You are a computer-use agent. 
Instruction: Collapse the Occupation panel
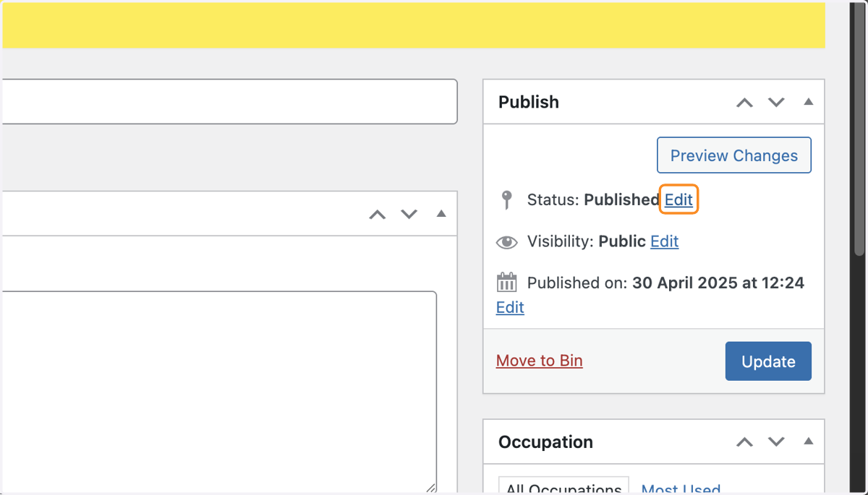tap(809, 441)
